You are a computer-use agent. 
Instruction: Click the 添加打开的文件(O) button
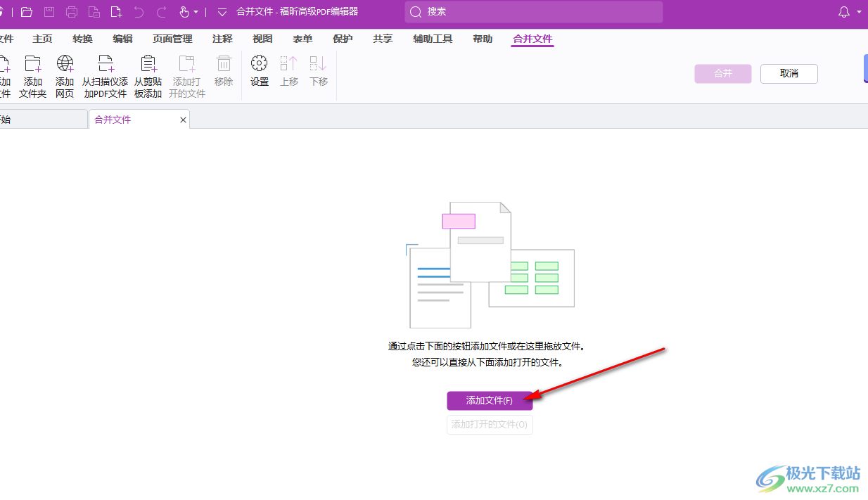(x=490, y=425)
